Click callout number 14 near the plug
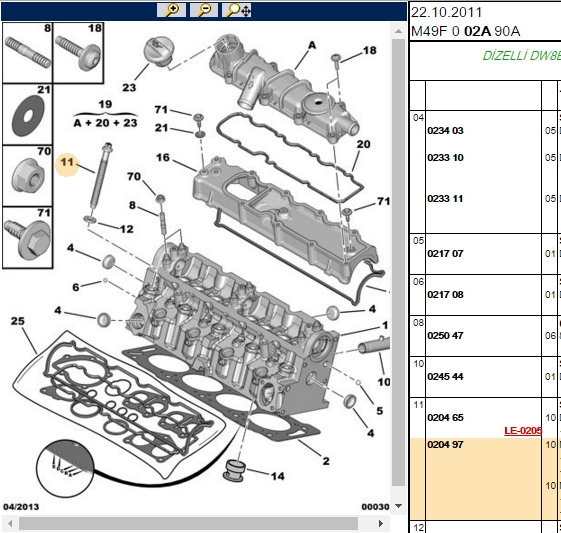The image size is (561, 533). click(278, 476)
